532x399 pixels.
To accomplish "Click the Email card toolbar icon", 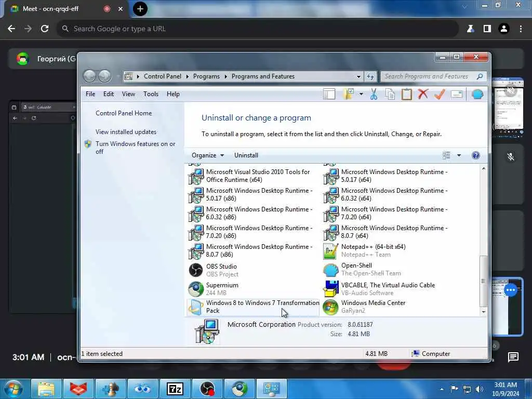I will 457,94.
